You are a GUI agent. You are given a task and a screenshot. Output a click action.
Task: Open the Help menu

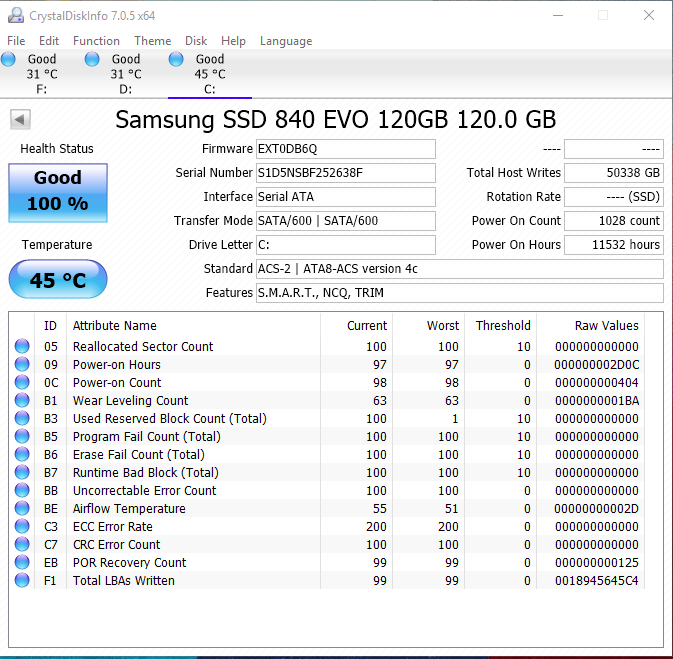pyautogui.click(x=233, y=41)
